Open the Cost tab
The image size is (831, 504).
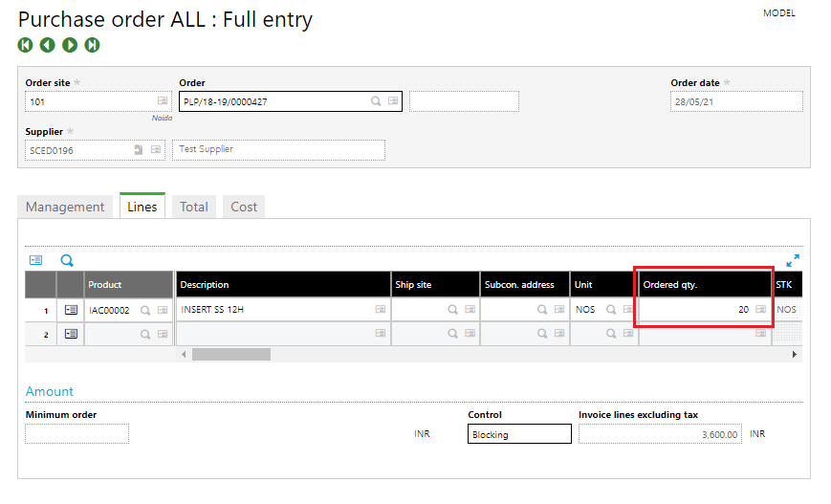point(244,207)
